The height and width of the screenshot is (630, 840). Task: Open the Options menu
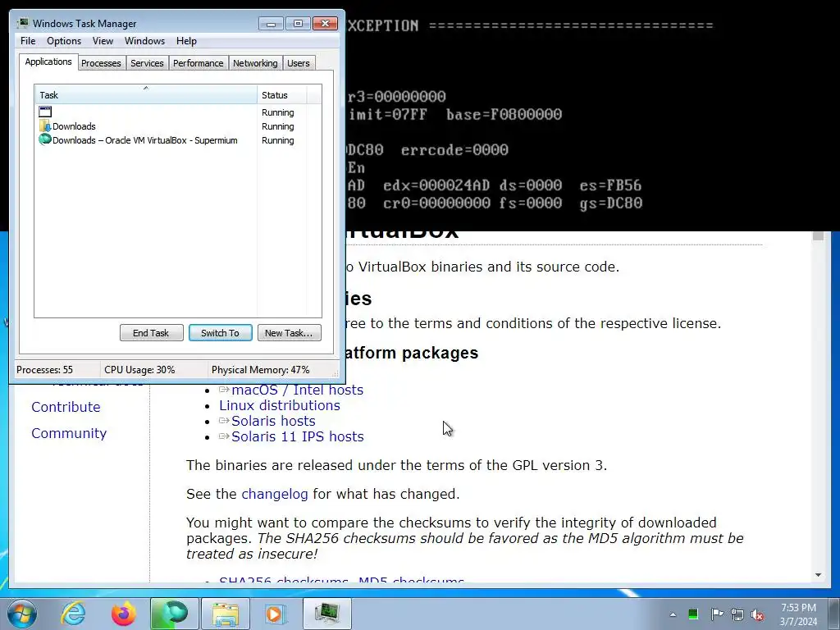point(64,41)
